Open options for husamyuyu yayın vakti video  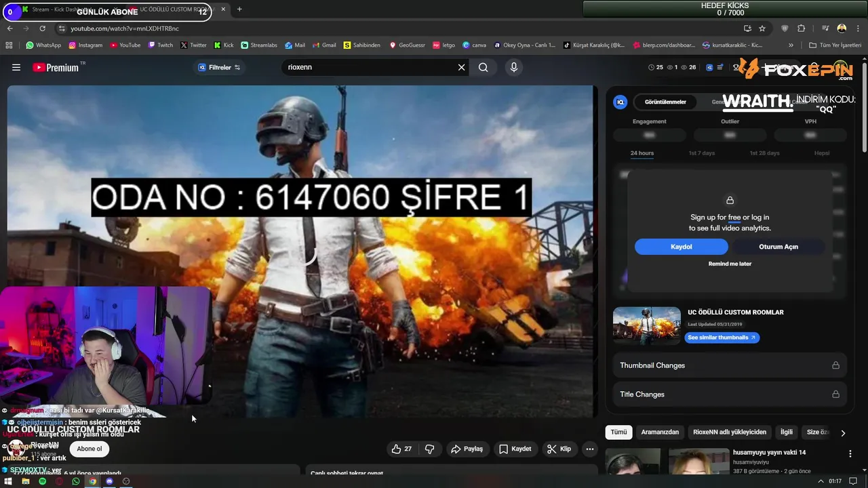(850, 453)
